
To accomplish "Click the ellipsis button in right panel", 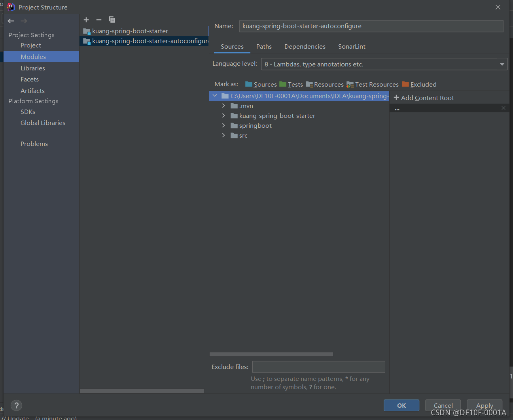I will [397, 108].
